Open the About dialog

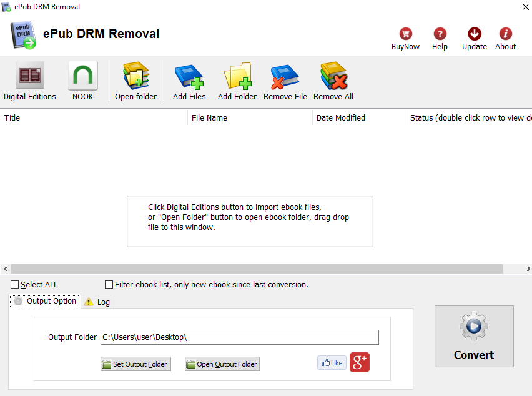[505, 39]
